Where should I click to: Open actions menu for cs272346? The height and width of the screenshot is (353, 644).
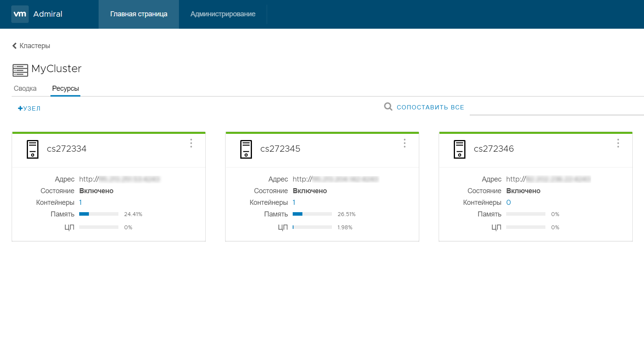(618, 143)
